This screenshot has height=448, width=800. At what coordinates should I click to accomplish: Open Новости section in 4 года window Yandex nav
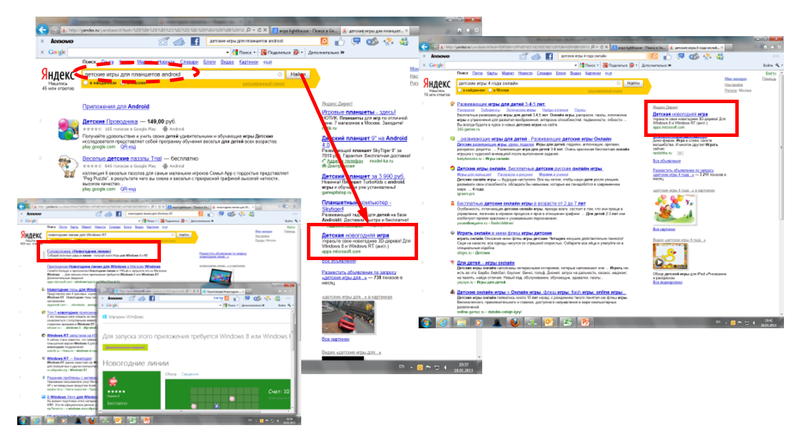tap(525, 73)
